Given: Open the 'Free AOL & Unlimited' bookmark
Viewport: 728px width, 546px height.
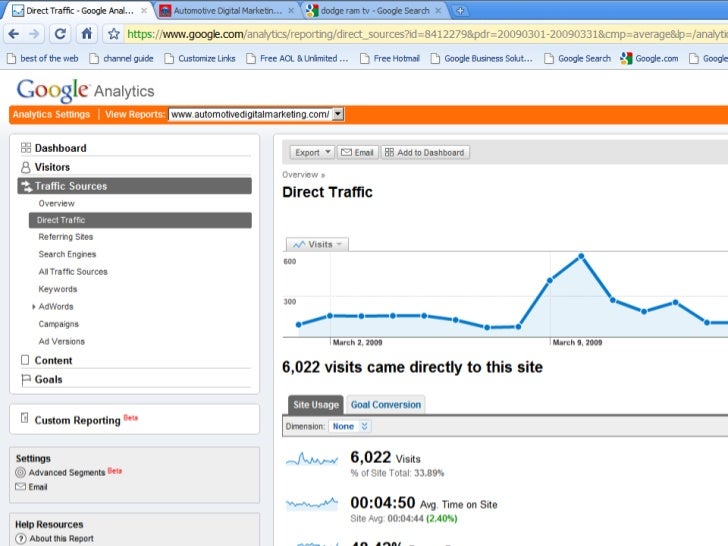Looking at the screenshot, I should 297,58.
